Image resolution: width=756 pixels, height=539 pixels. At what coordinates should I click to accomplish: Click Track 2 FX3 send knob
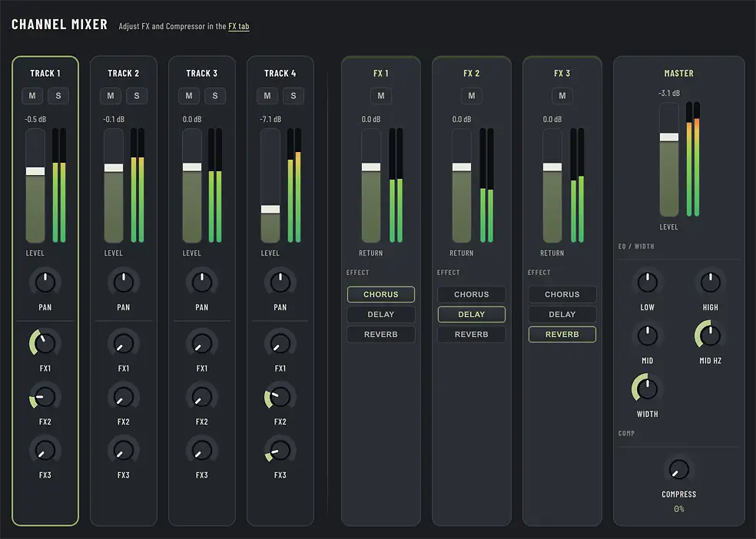124,451
